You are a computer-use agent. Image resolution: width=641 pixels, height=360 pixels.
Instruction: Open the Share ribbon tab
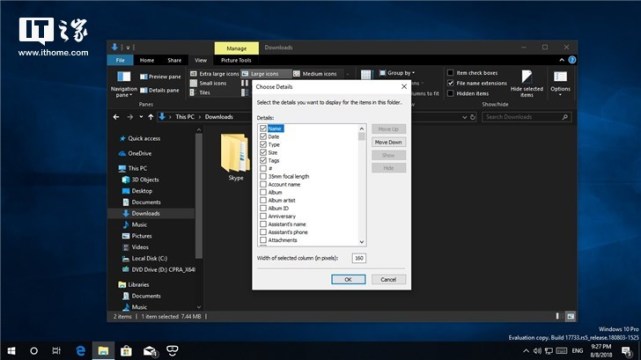point(174,60)
